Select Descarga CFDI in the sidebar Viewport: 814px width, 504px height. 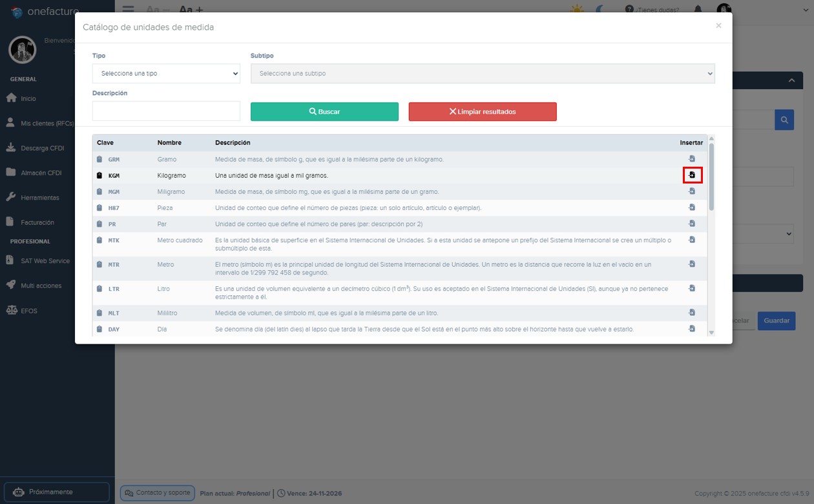coord(40,147)
